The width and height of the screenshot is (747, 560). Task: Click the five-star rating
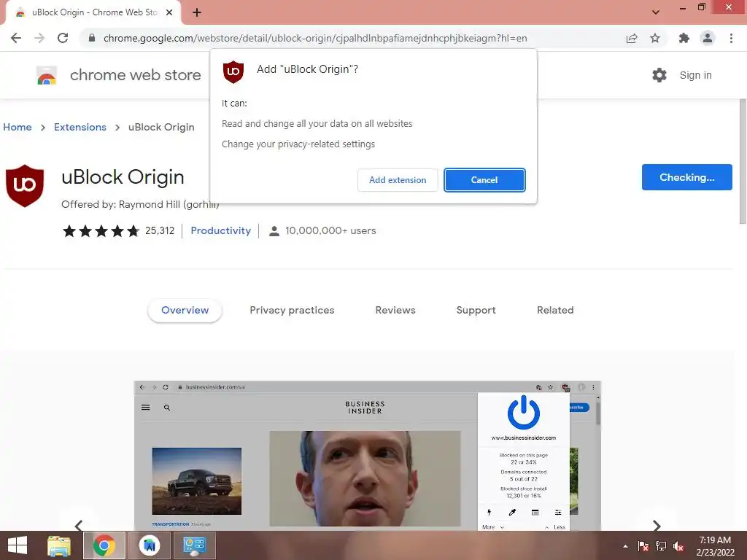101,231
